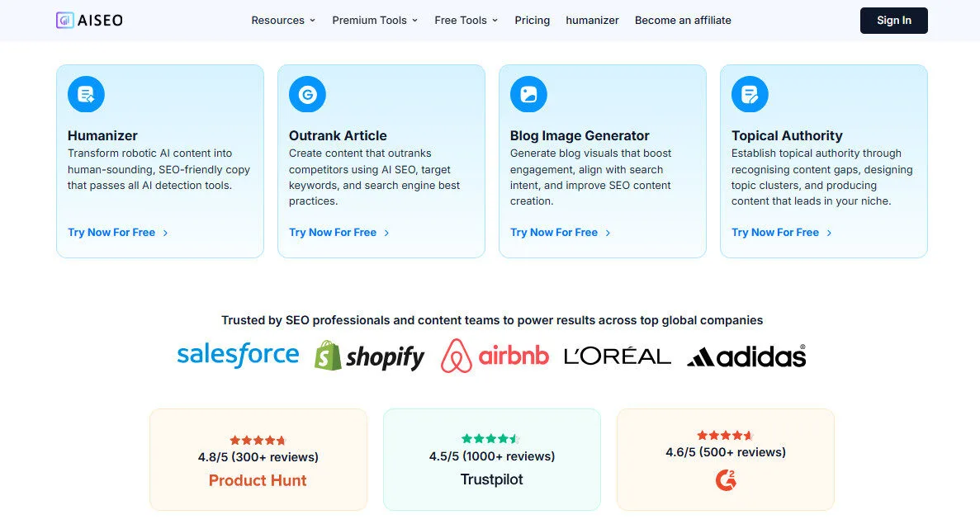Try Humanizer for free
Screen dimensions: 980x524
point(112,232)
